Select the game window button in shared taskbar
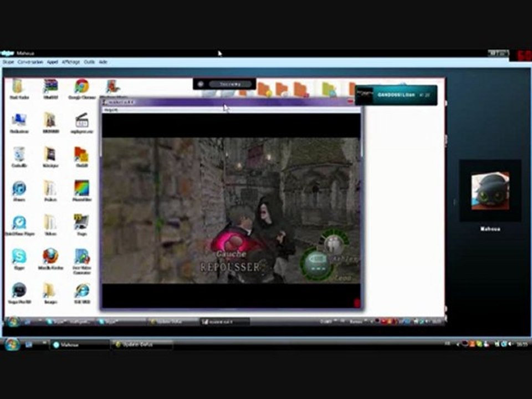This screenshot has width=532, height=399. pyautogui.click(x=224, y=321)
